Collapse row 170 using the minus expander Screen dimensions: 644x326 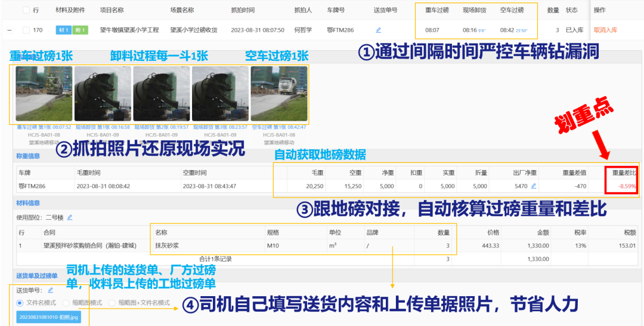tap(10, 30)
